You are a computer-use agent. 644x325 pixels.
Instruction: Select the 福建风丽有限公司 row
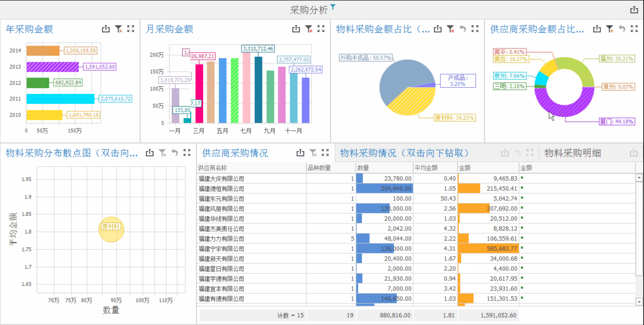[416, 208]
